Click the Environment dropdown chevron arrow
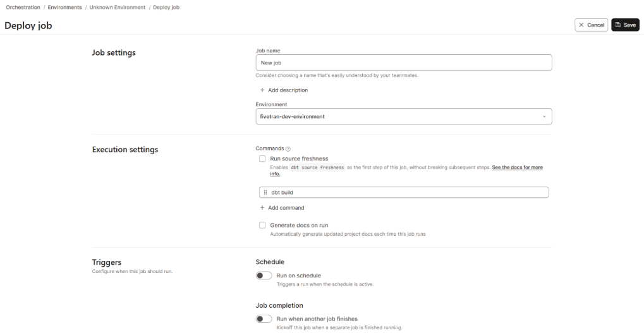The image size is (644, 333). click(544, 116)
